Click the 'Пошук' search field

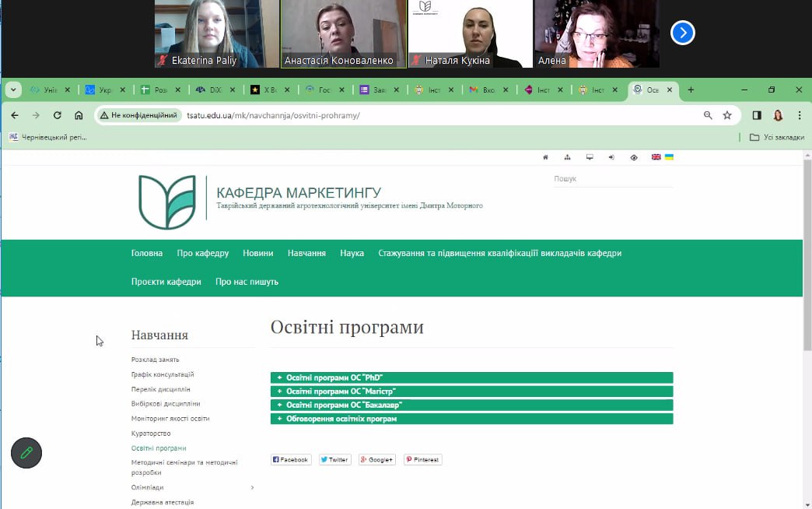[613, 179]
